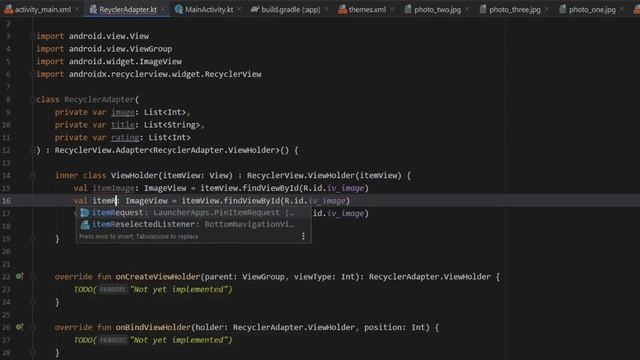640x360 pixels.
Task: Select the RecyclerAdapter.kt tab
Action: click(128, 9)
